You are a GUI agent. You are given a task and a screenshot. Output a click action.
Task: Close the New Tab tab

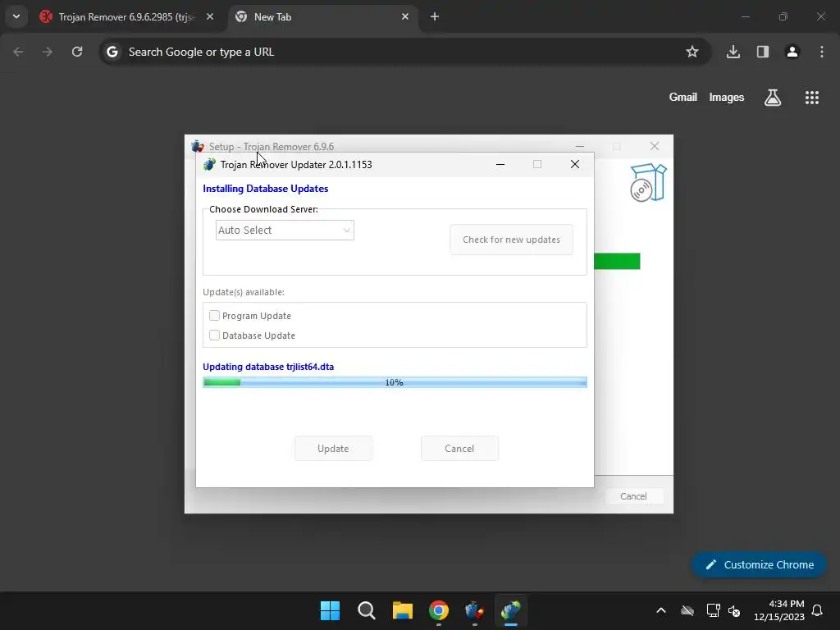coord(405,16)
